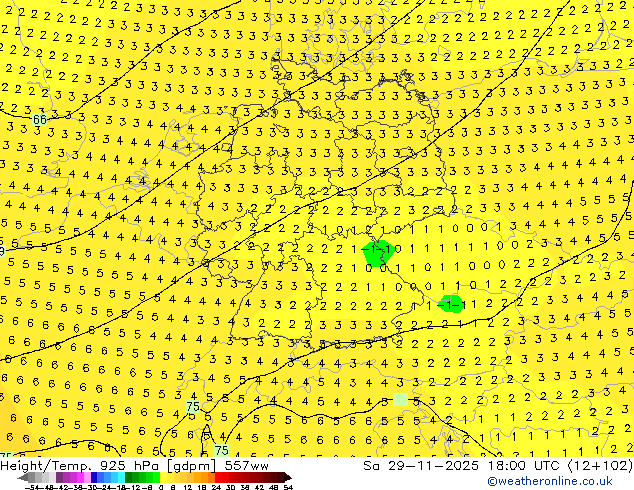Click the smaller green -1 temperature patch
Viewport: 634px width, 490px height.
[x=451, y=304]
